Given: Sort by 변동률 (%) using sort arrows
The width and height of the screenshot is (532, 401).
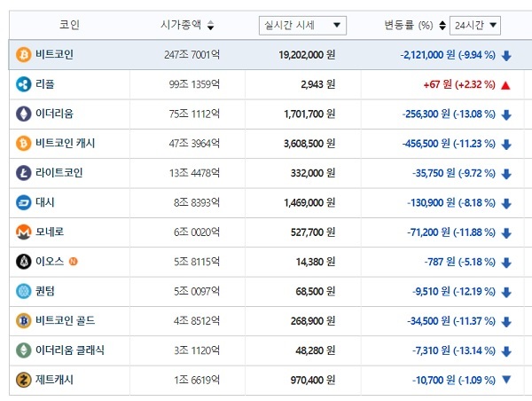Looking at the screenshot, I should tap(442, 26).
